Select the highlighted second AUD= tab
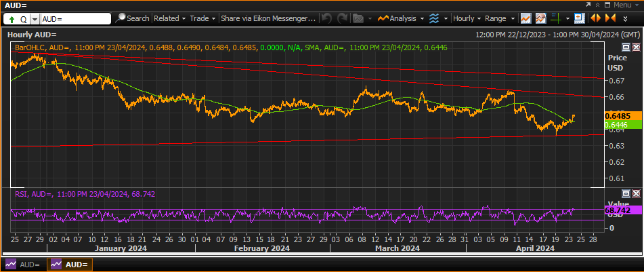This screenshot has width=644, height=272. pos(69,265)
